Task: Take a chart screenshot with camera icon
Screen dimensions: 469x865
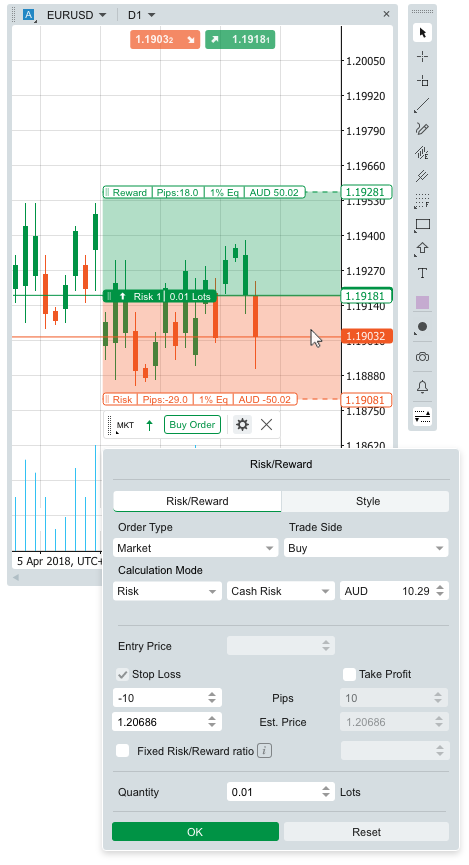Action: (422, 357)
